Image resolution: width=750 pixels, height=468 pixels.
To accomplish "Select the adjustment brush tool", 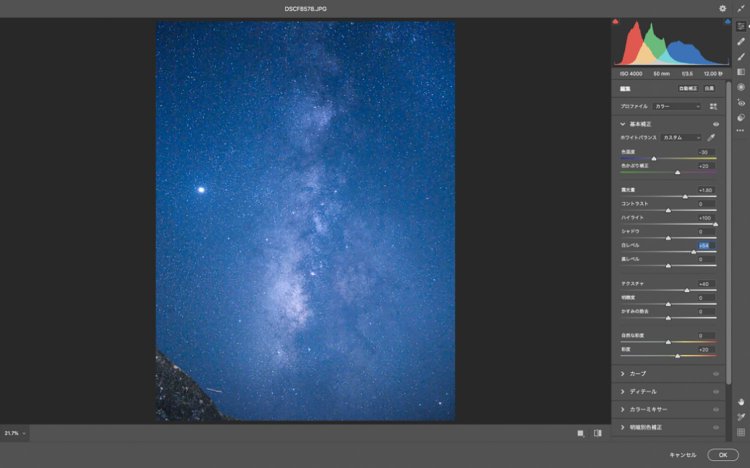I will coord(741,57).
